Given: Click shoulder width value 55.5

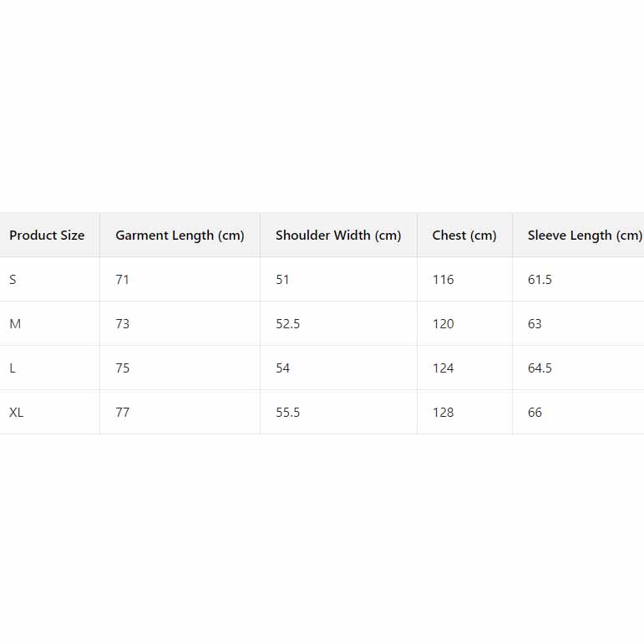Looking at the screenshot, I should (x=288, y=413).
